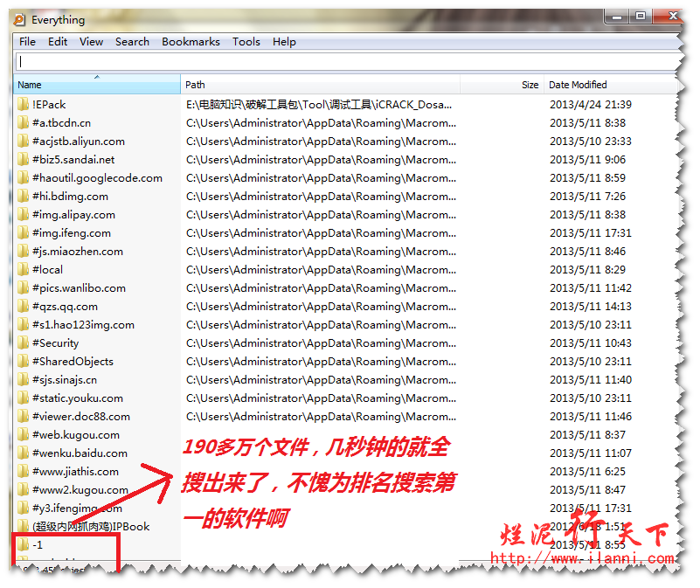The image size is (700, 588).
Task: Sort results by the Name column header
Action: [x=97, y=85]
